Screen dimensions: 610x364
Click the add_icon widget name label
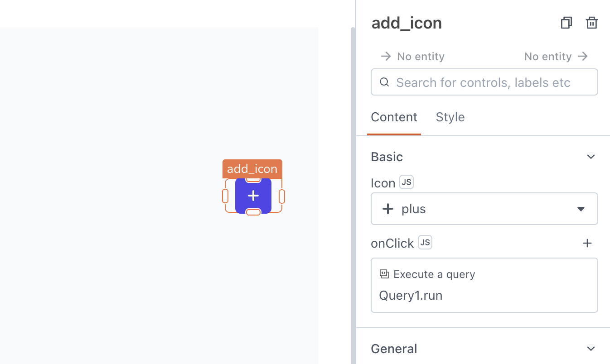click(252, 168)
